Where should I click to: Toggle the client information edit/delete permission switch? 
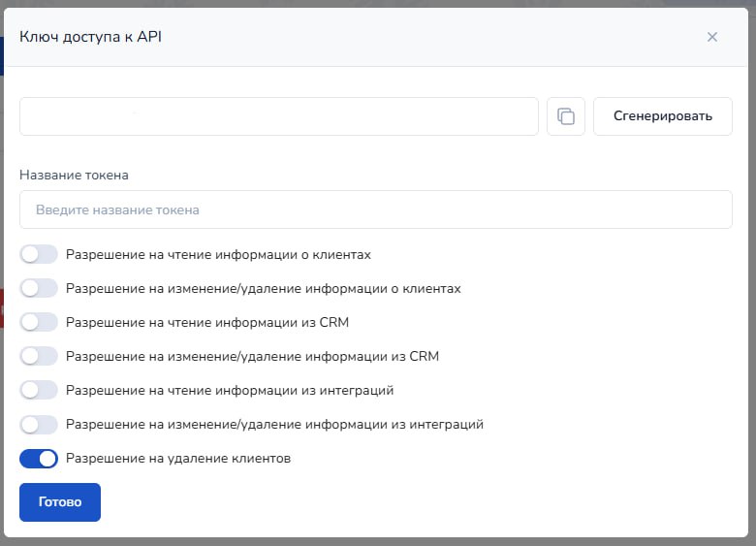click(x=39, y=288)
